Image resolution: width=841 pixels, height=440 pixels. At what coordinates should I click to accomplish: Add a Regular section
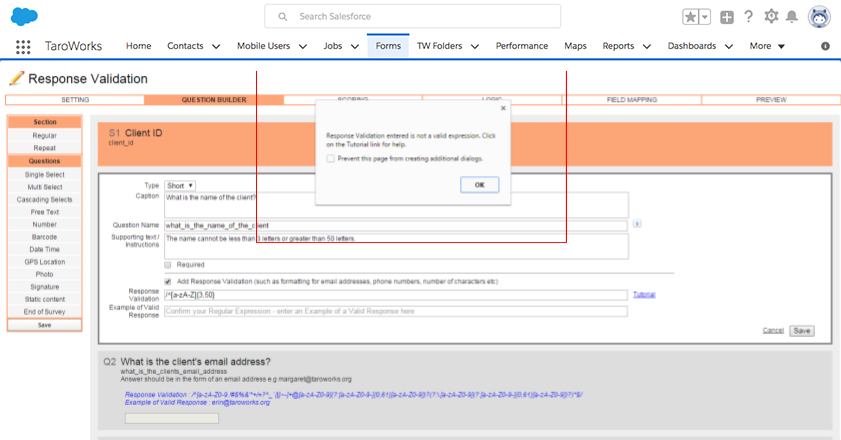pos(45,136)
